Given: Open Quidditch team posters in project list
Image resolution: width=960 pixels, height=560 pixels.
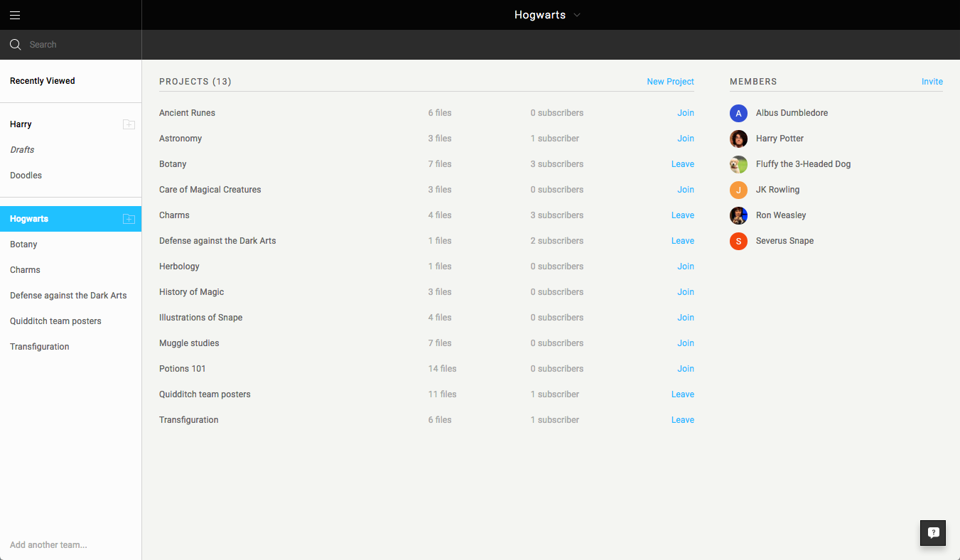Looking at the screenshot, I should tap(205, 394).
